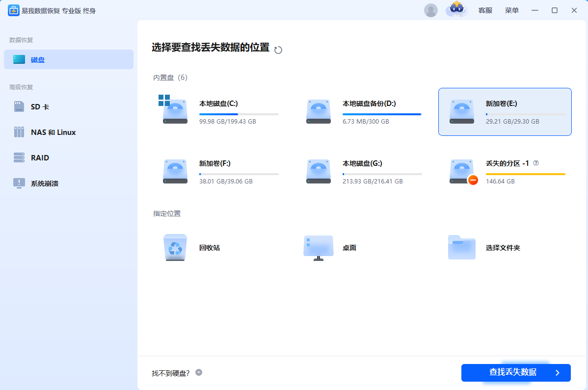Click the 桌面 desktop monitor icon
This screenshot has width=588, height=390.
(x=319, y=248)
